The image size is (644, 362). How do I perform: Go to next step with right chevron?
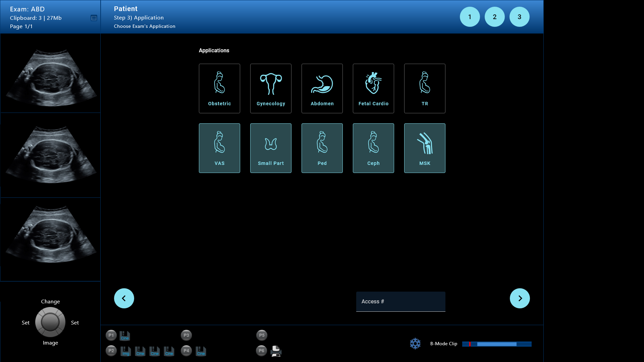[520, 298]
